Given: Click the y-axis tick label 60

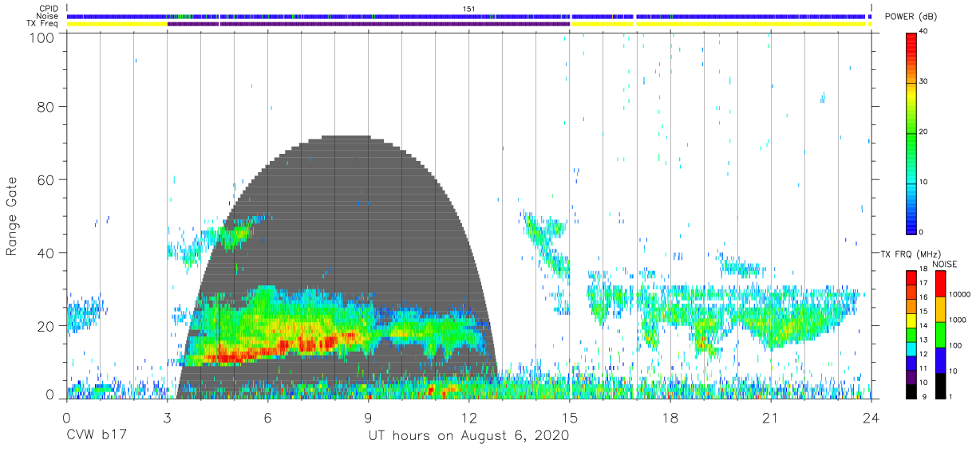Looking at the screenshot, I should pyautogui.click(x=46, y=180).
